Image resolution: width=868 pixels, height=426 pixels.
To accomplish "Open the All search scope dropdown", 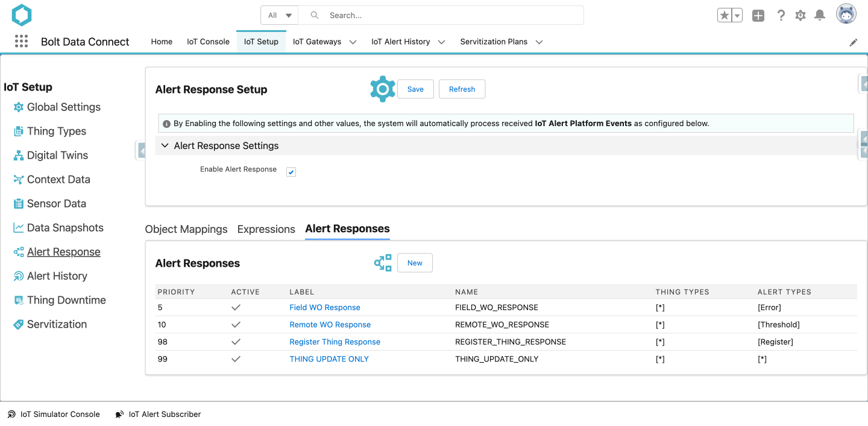I will pyautogui.click(x=280, y=15).
